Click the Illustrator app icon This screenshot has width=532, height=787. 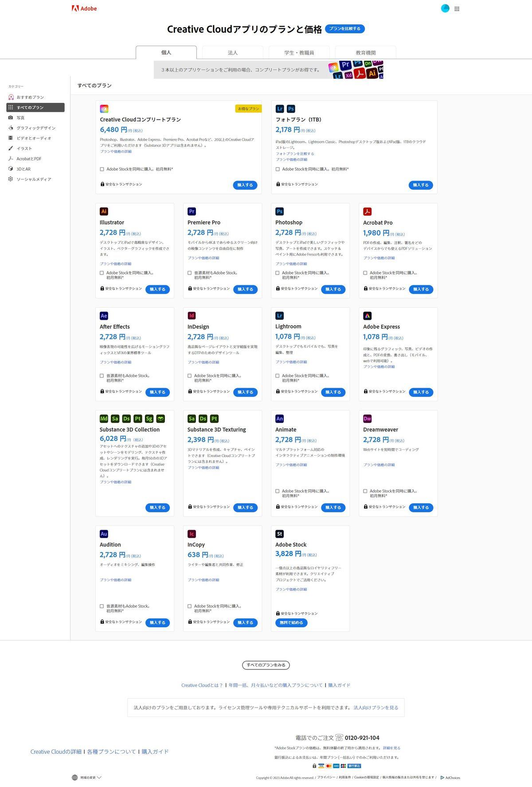[104, 212]
